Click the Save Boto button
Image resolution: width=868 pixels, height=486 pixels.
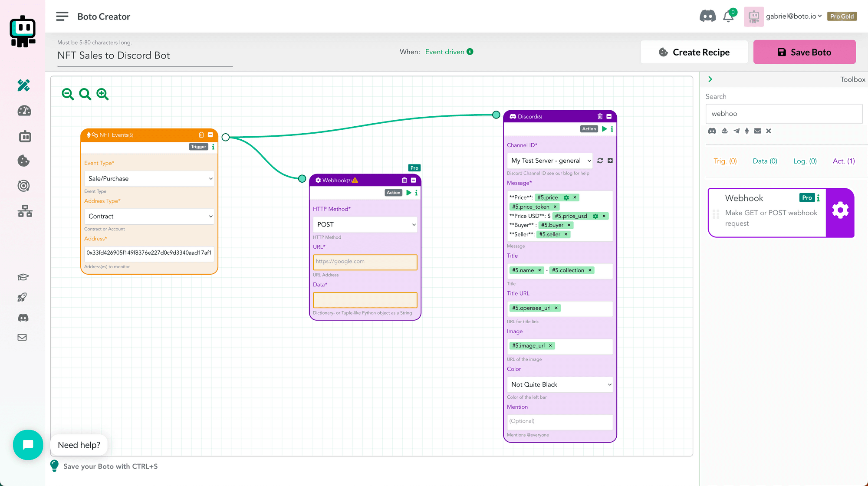coord(804,52)
